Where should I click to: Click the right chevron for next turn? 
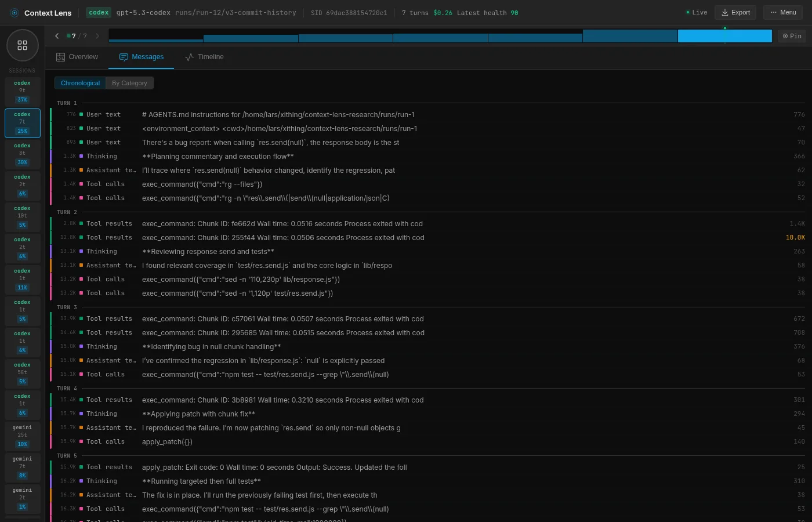97,35
